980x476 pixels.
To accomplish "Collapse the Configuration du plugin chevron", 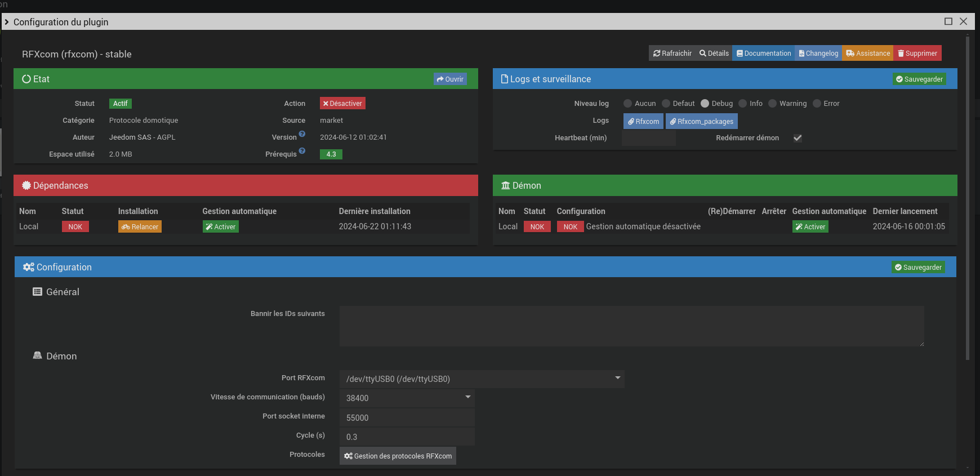I will pyautogui.click(x=7, y=22).
